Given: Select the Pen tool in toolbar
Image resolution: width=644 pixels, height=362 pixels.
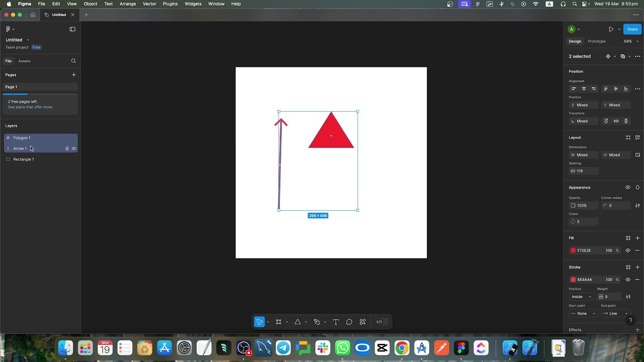Looking at the screenshot, I should tap(316, 322).
